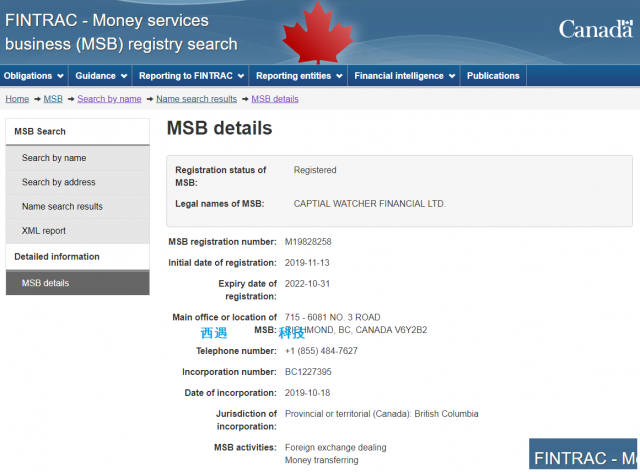The height and width of the screenshot is (472, 640).
Task: Open Search by name breadcrumb
Action: [x=109, y=99]
